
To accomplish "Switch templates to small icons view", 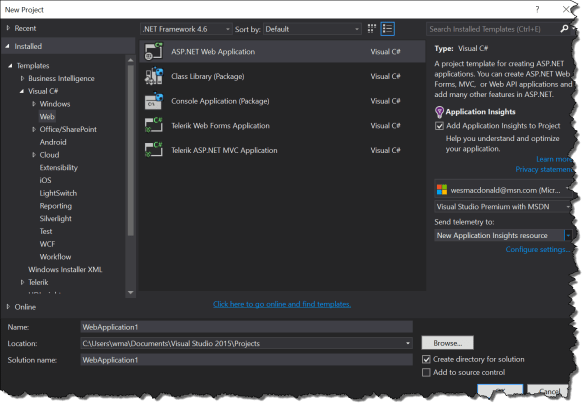I will [371, 29].
